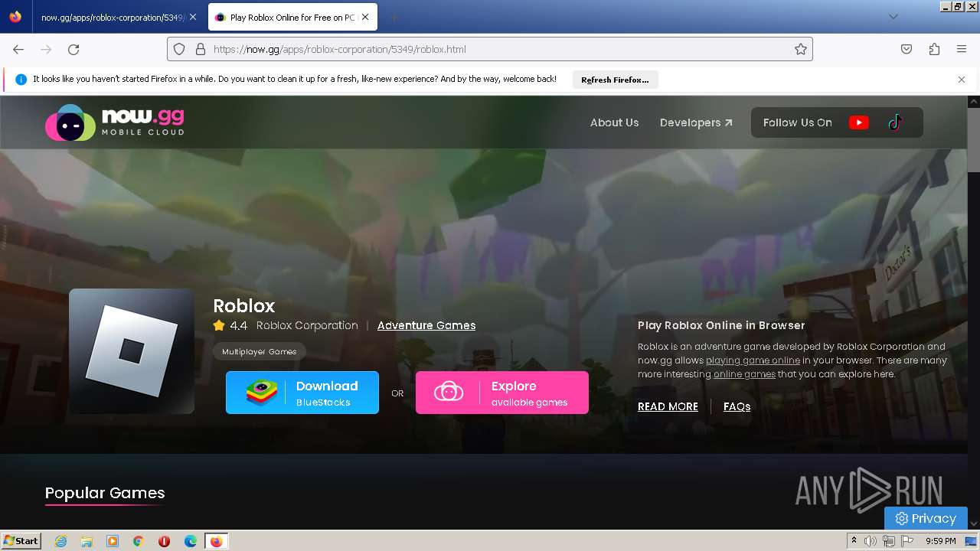The image size is (980, 551).
Task: Open the TikTok follow icon
Action: [x=895, y=122]
